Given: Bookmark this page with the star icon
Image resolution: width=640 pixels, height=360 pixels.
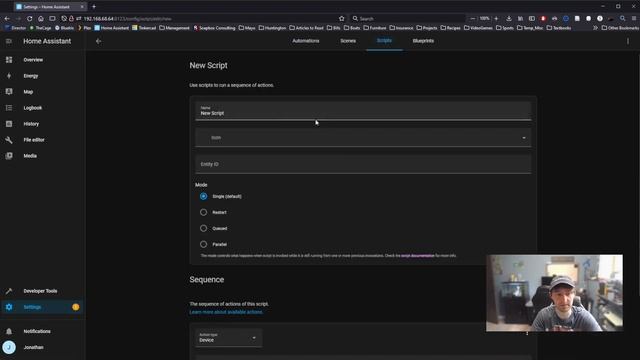Looking at the screenshot, I should coord(342,18).
